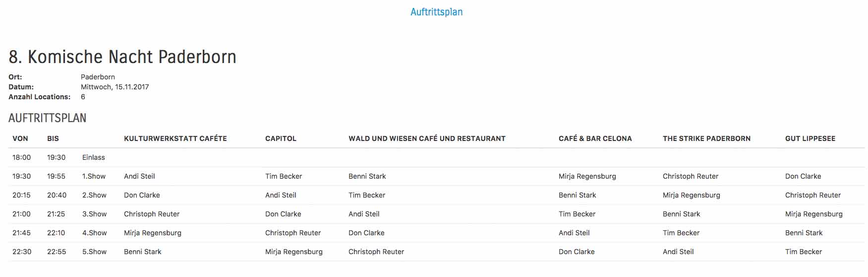Select the date Mittwoch, 15.11.2017
Image resolution: width=868 pixels, height=277 pixels.
pyautogui.click(x=115, y=87)
